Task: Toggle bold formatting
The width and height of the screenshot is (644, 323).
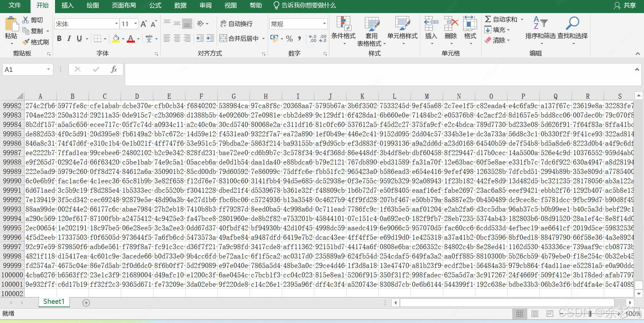Action: point(59,39)
